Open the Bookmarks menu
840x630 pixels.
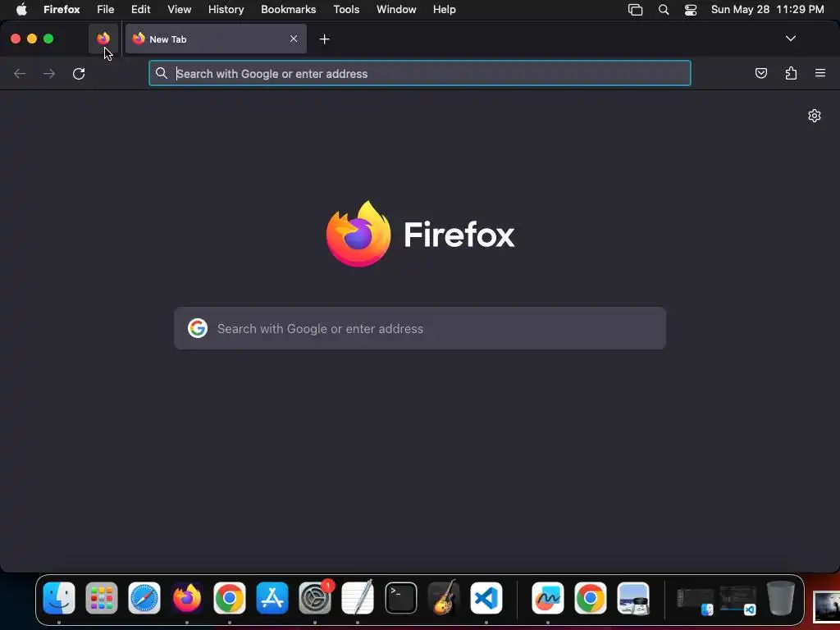[x=288, y=10]
